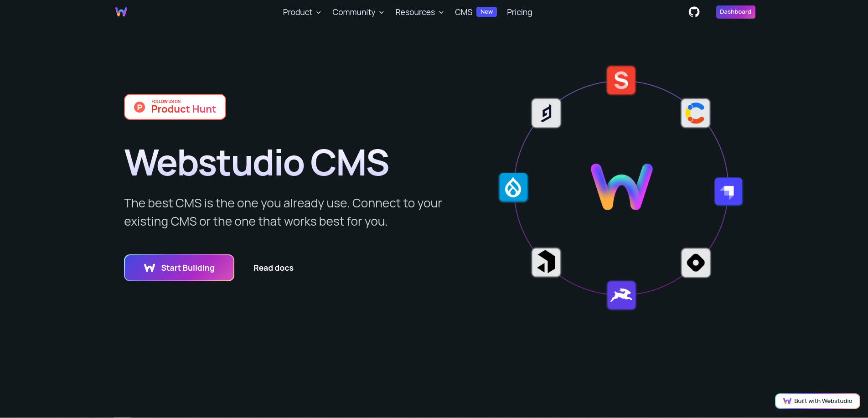Image resolution: width=868 pixels, height=418 pixels.
Task: Click the purple rabbit Directus icon
Action: 621,295
